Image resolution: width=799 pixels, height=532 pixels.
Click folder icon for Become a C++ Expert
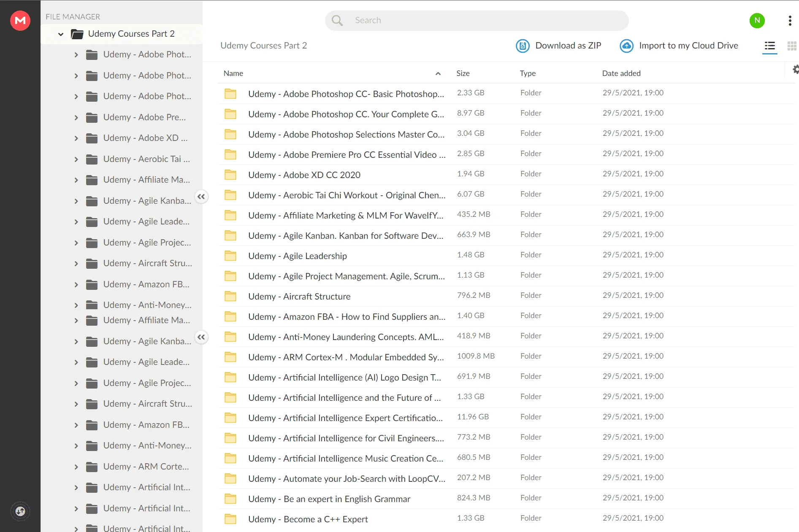point(230,518)
